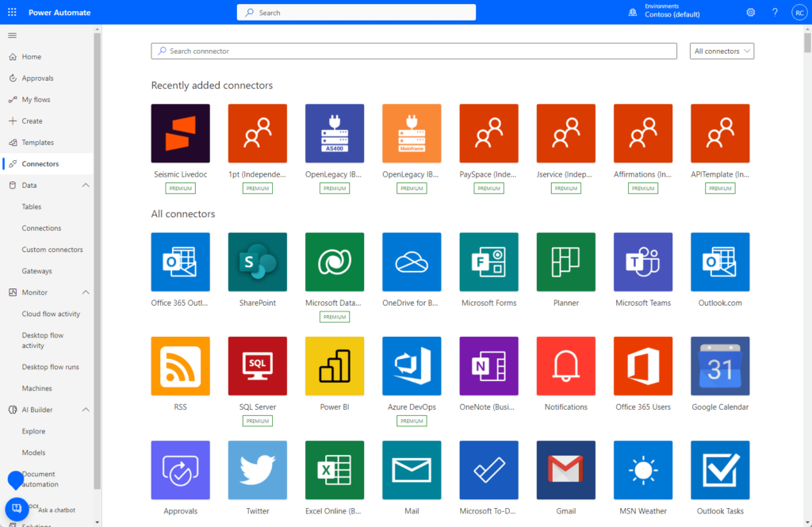Select the Outlook Tasks connector
Image resolution: width=812 pixels, height=527 pixels.
[x=720, y=470]
